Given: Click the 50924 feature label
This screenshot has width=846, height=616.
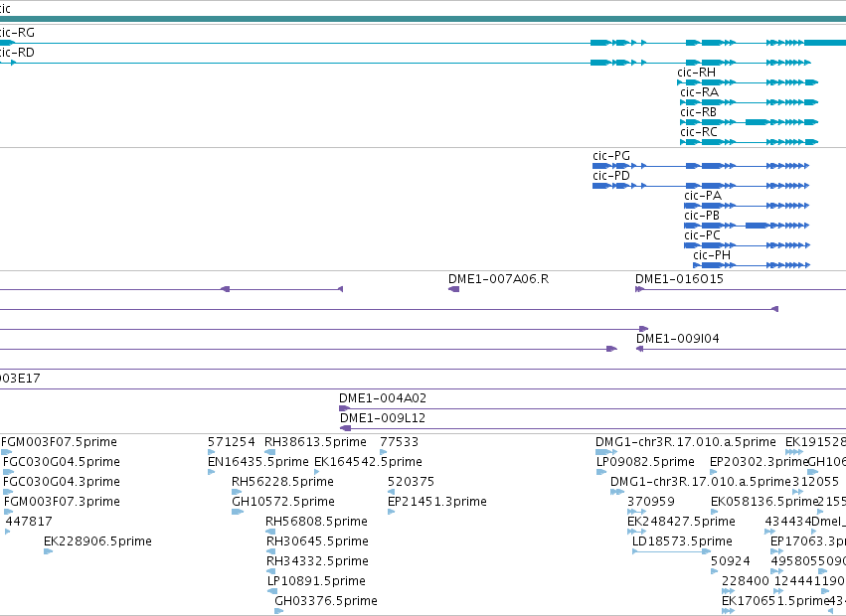Looking at the screenshot, I should click(730, 561).
